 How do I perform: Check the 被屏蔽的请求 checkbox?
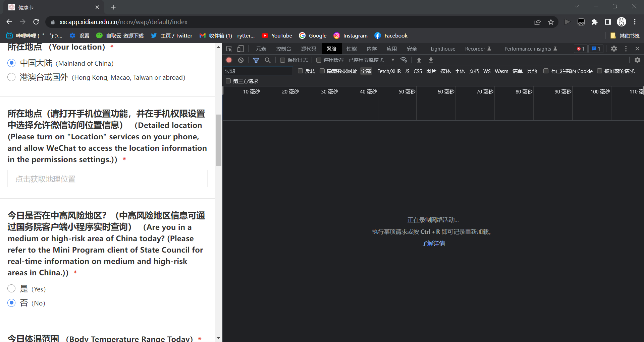point(599,71)
